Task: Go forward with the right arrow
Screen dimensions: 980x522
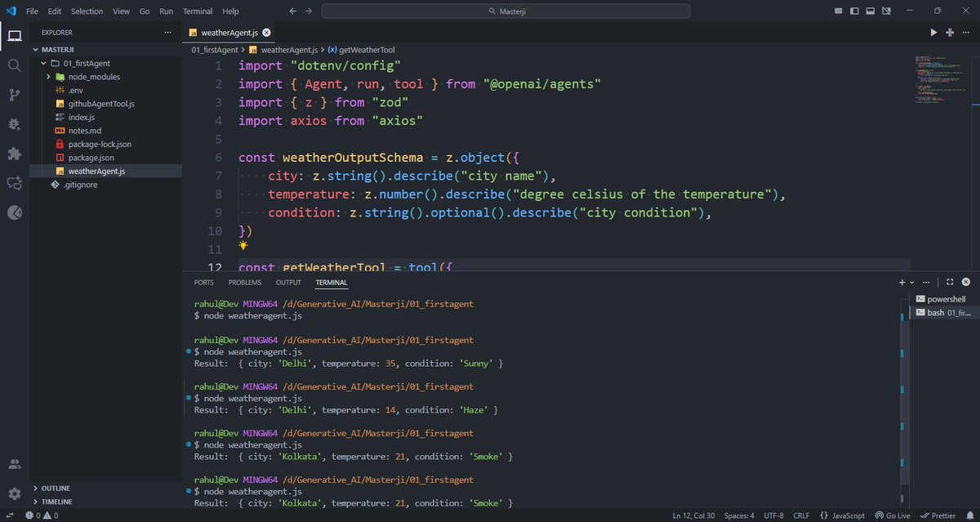Action: click(309, 11)
